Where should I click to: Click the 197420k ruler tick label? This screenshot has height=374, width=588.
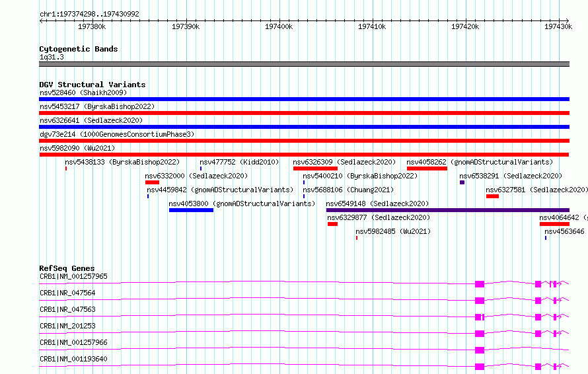coord(465,26)
